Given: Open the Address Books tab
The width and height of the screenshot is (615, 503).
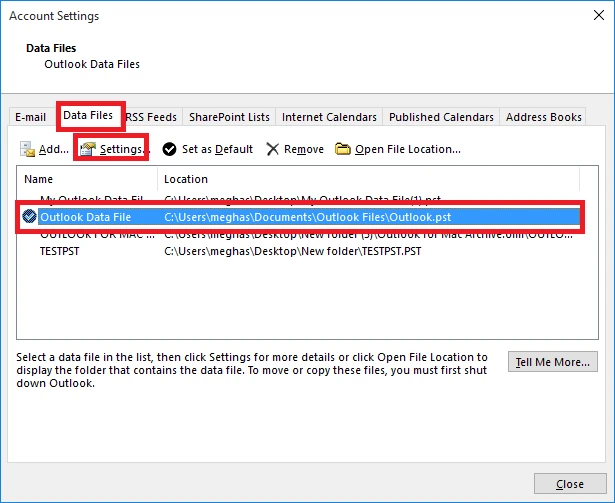Looking at the screenshot, I should pos(543,117).
